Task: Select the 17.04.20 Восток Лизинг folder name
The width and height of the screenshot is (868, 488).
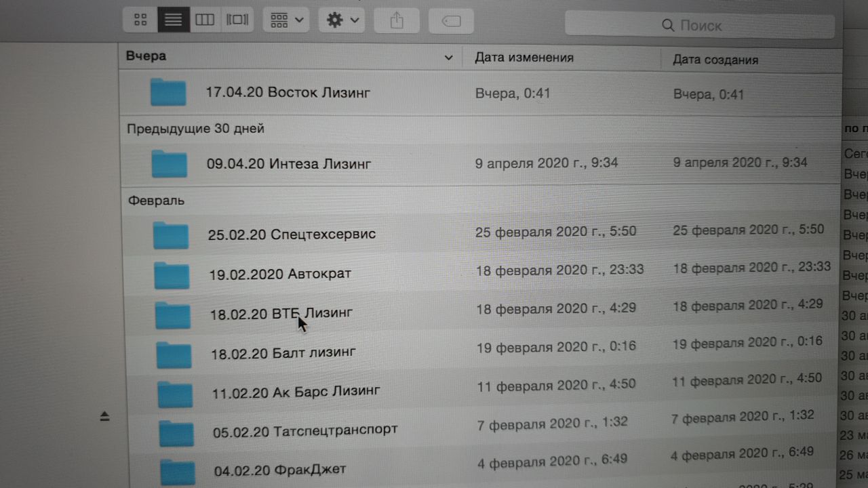Action: point(288,92)
